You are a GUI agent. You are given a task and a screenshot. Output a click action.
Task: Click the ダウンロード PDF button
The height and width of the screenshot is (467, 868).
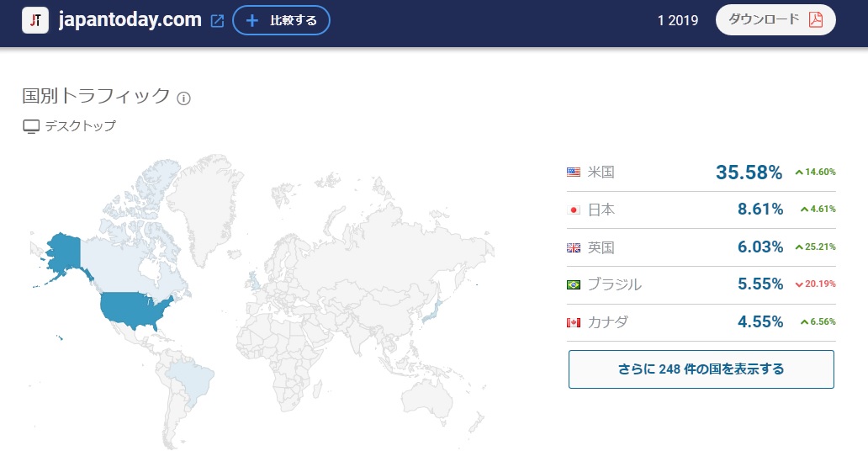coord(775,20)
